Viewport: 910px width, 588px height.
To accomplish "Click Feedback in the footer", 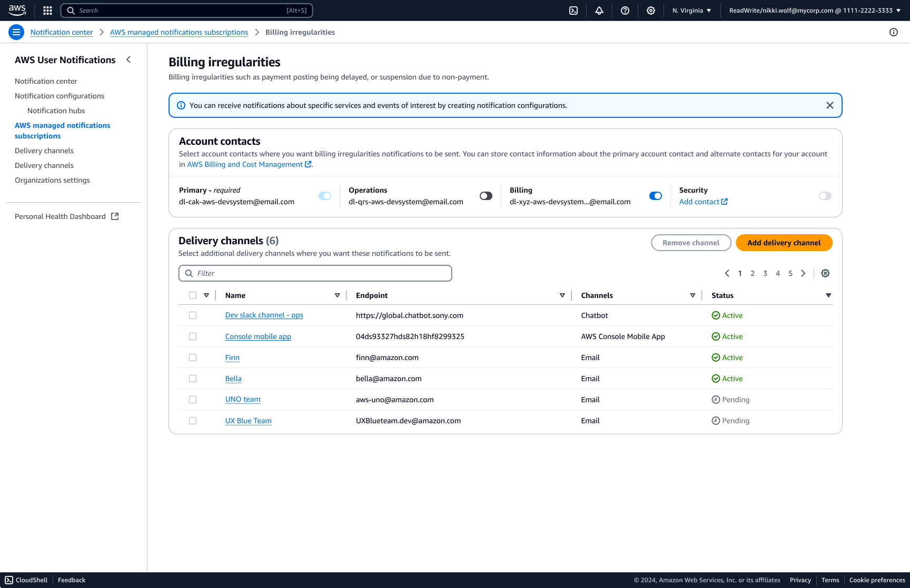I will (72, 580).
